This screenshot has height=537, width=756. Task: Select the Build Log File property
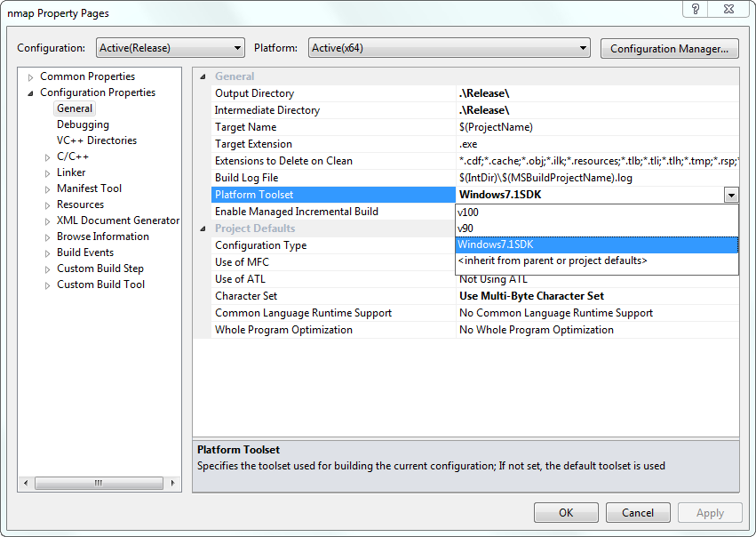coord(333,178)
